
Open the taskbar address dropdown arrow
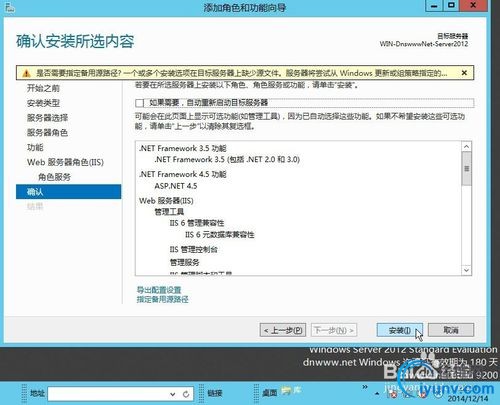click(x=173, y=394)
